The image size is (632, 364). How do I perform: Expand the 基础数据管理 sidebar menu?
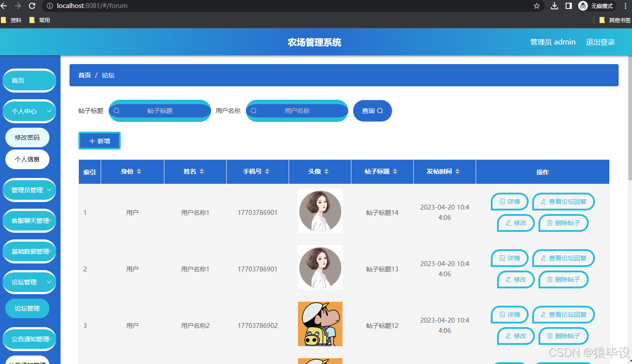[x=29, y=251]
